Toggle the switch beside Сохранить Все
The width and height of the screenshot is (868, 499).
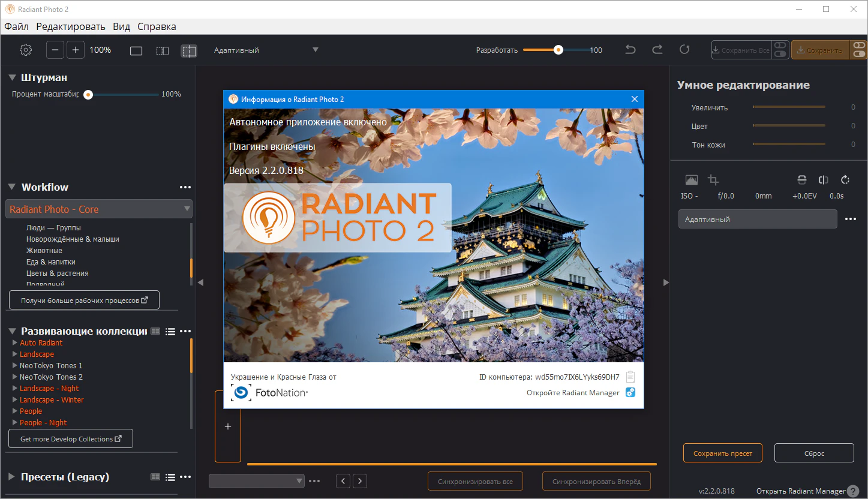tap(780, 50)
